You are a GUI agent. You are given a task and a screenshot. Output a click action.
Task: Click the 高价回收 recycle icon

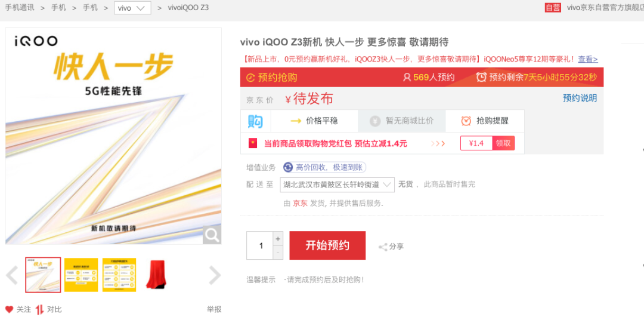pyautogui.click(x=289, y=167)
